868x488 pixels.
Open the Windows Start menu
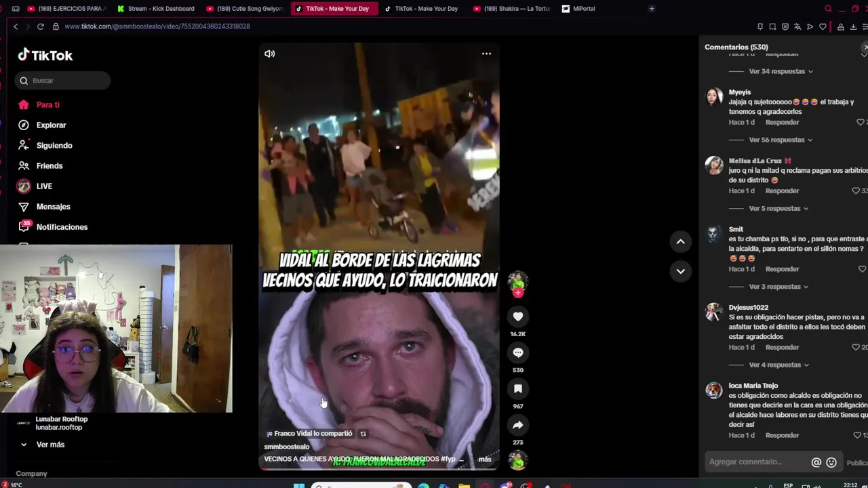click(299, 485)
